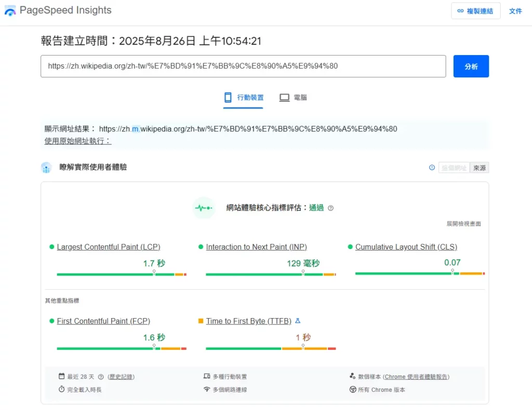The image size is (532, 410).
Task: Toggle to 來源 data view
Action: coord(480,168)
